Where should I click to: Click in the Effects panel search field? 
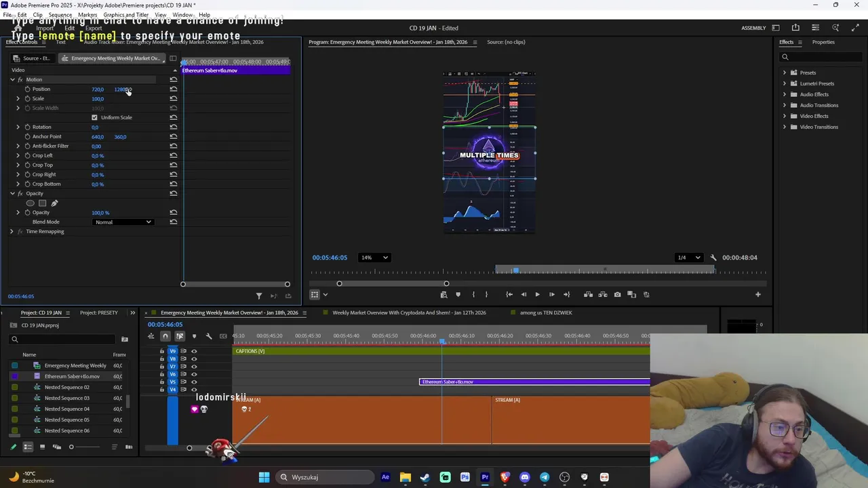tap(821, 57)
